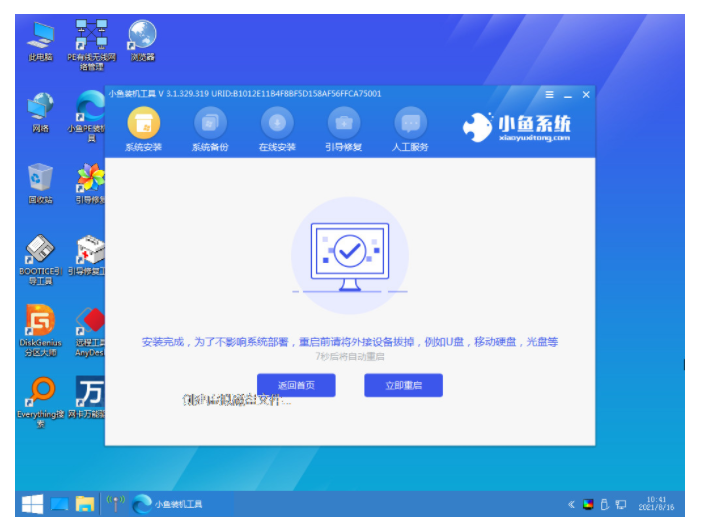Viewport: 717px width, 523px height.
Task: Minimize the 小鱼装机工具 window
Action: (568, 96)
